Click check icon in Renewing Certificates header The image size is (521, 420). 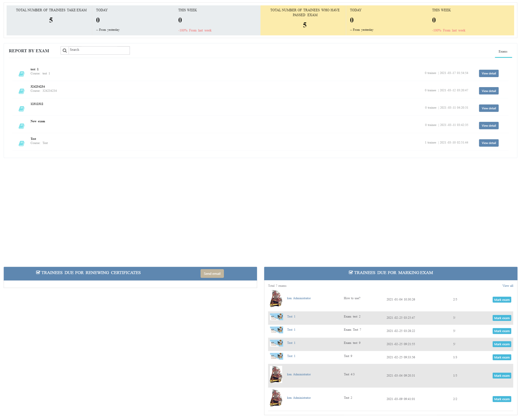point(38,272)
